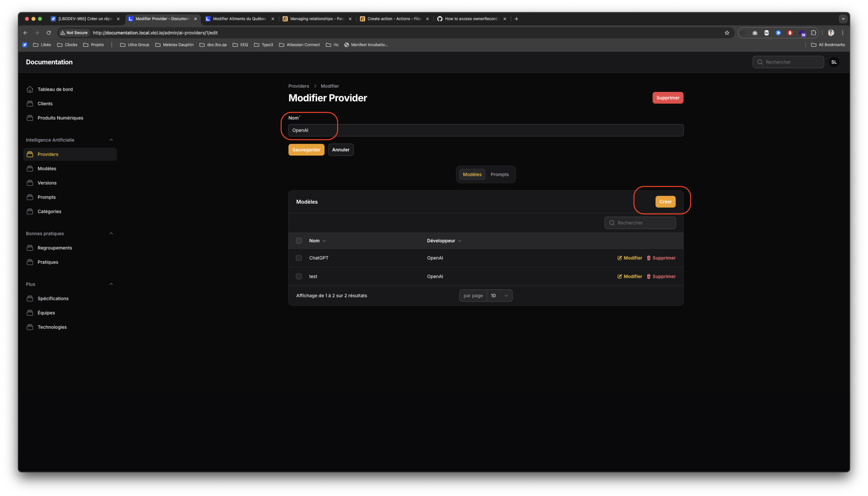
Task: Click the Tableau de bord home icon
Action: point(30,89)
